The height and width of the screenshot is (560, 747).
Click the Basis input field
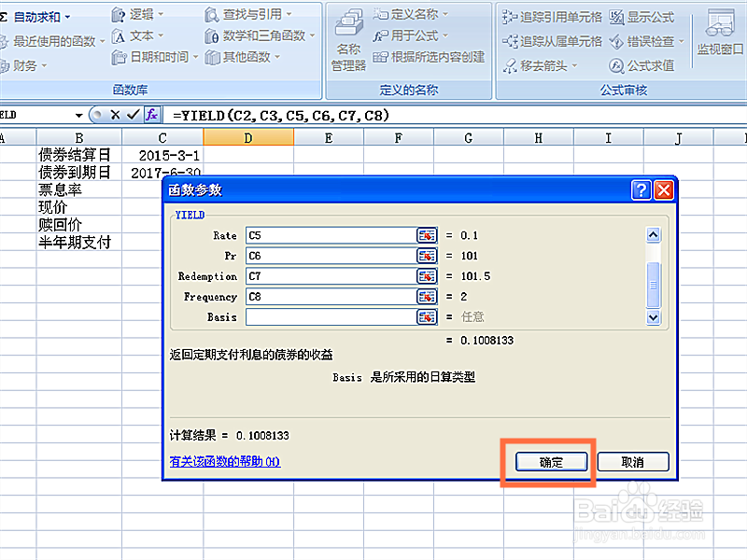331,317
